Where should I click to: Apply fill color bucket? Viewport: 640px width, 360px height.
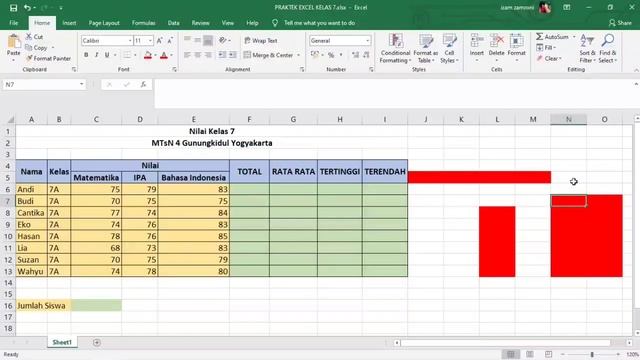[148, 55]
